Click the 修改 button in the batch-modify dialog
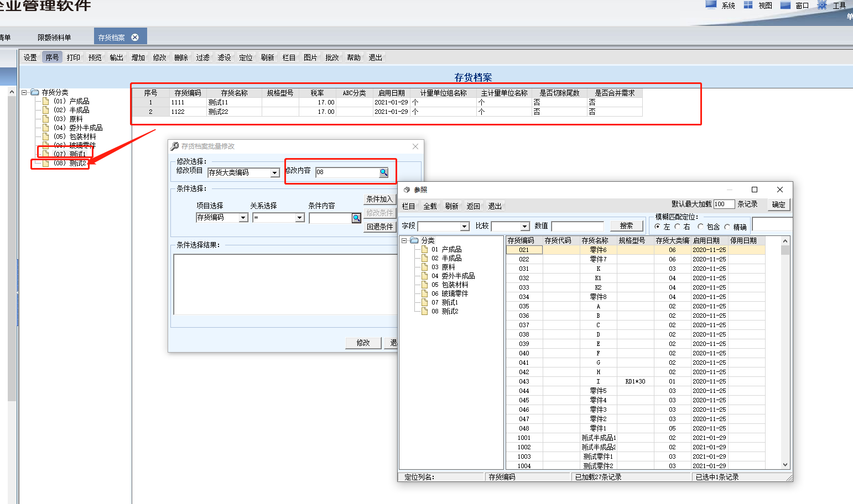This screenshot has height=504, width=853. [363, 343]
